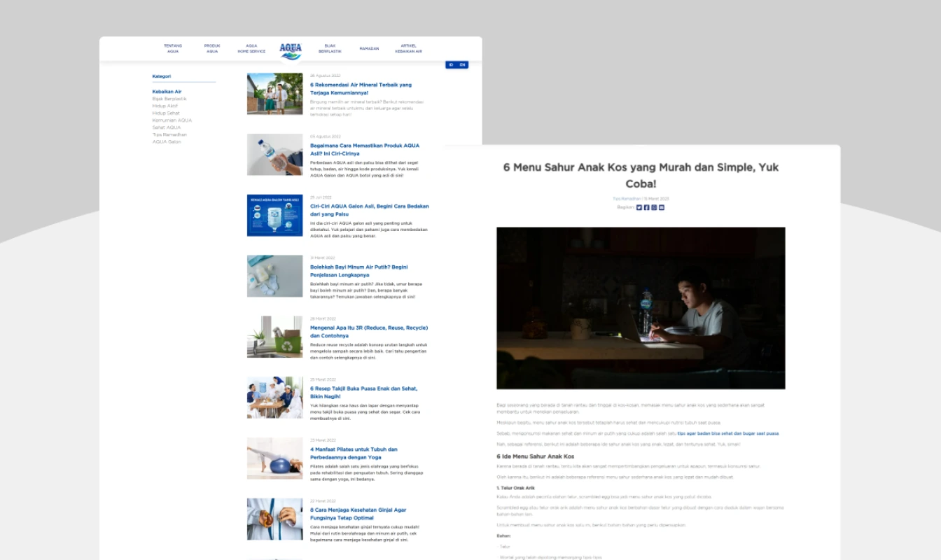The width and height of the screenshot is (941, 560).
Task: Share the article on Facebook
Action: tap(646, 207)
